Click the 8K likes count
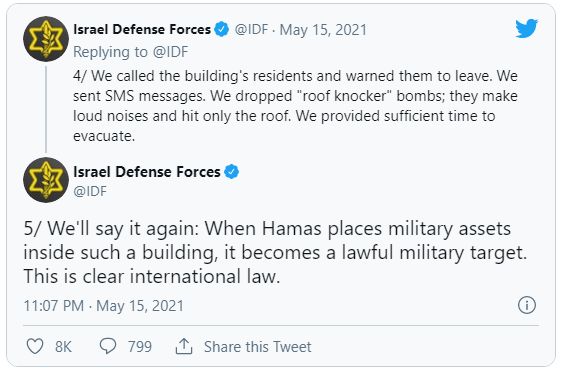This screenshot has width=562, height=368. tap(63, 347)
